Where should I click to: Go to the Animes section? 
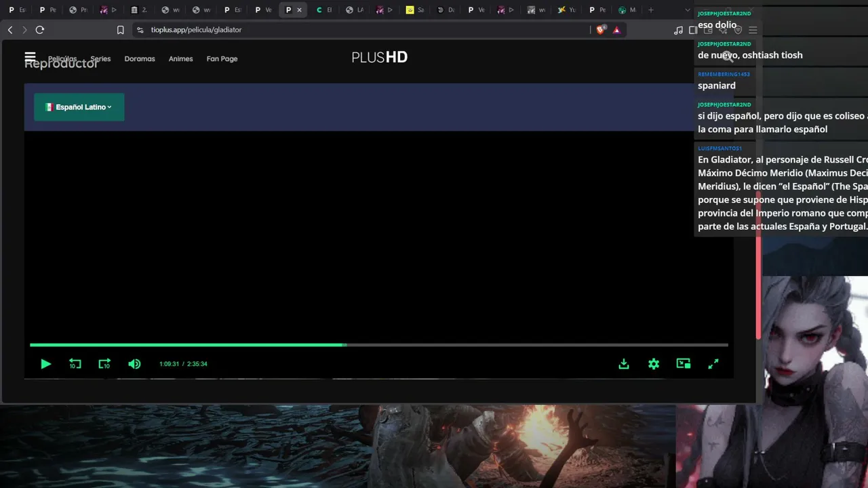tap(181, 59)
